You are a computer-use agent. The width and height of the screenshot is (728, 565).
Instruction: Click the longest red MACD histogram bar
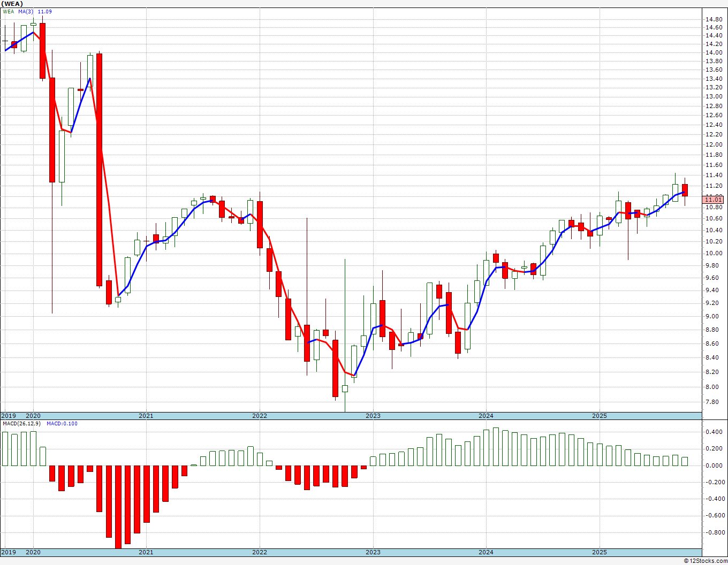(x=118, y=507)
